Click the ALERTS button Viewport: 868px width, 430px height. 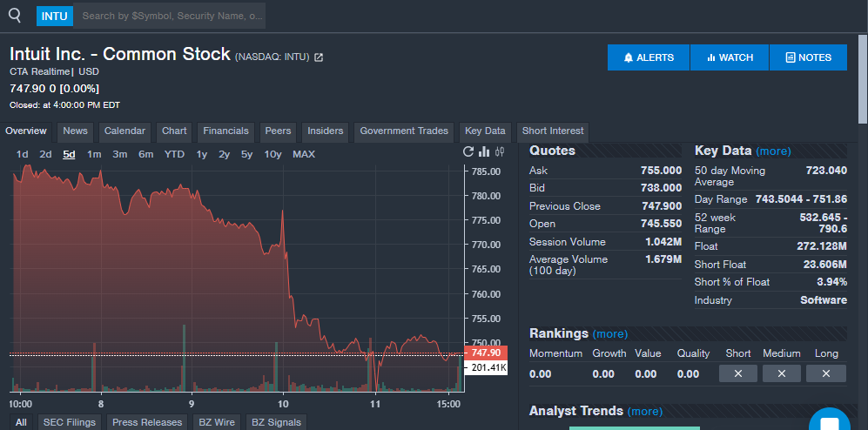click(x=649, y=57)
